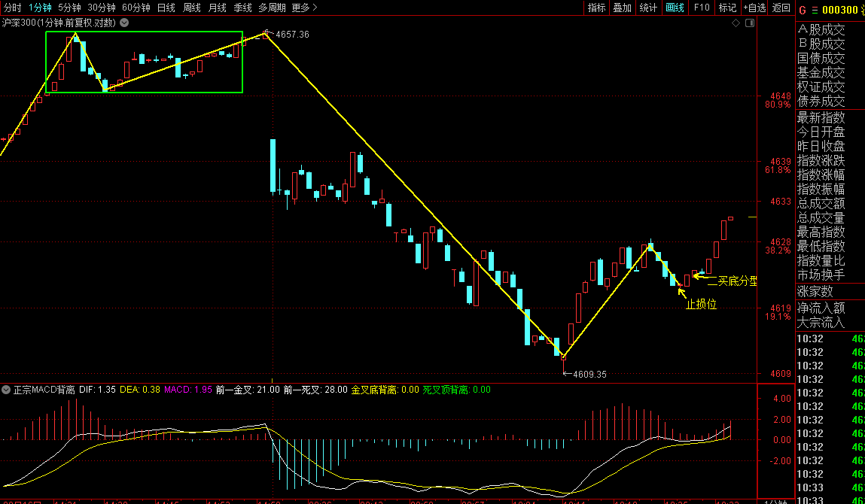Switch to 分时 intraday view
This screenshot has width=865, height=504.
coord(13,8)
